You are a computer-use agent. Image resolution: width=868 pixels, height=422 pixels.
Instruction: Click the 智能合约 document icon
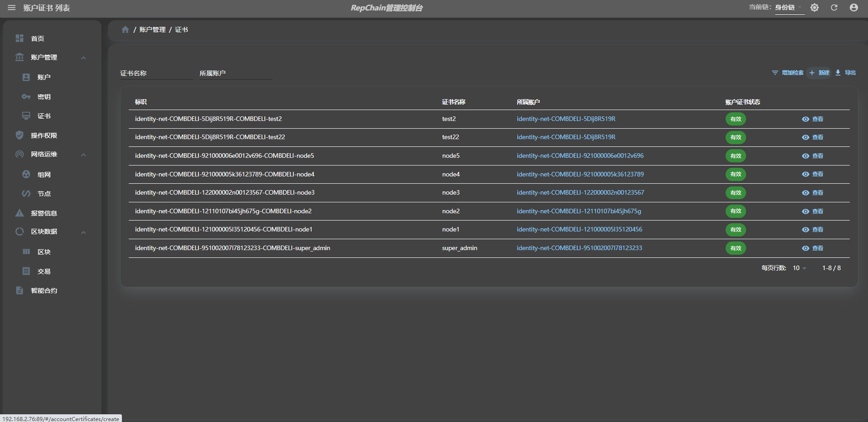tap(20, 290)
